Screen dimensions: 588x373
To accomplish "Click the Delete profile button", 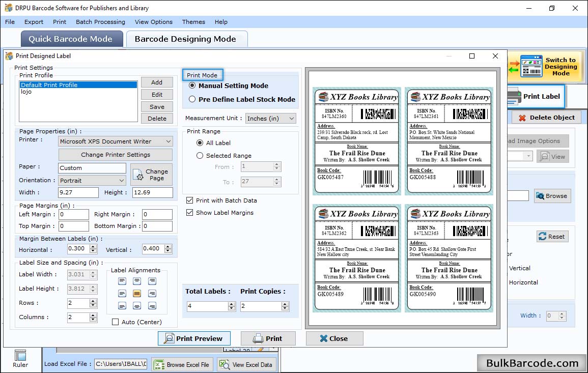I will 157,119.
